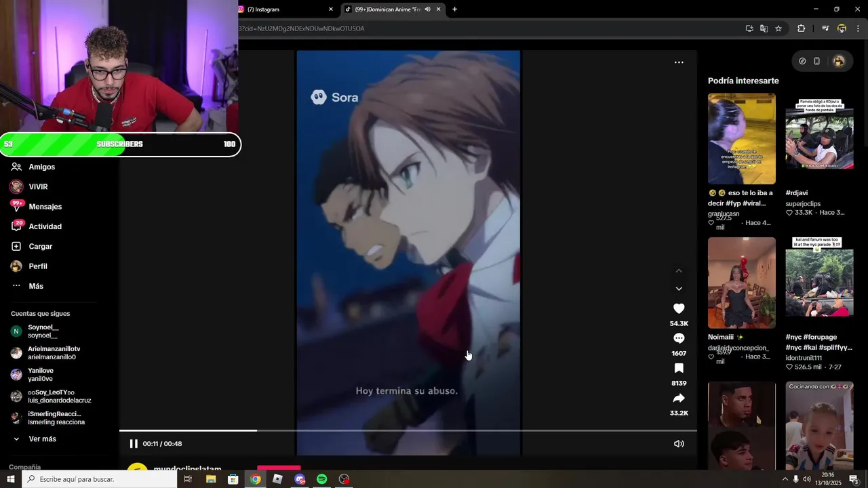This screenshot has height=488, width=868.
Task: Open the Noimaiii recommended video thumbnail
Action: coord(742,283)
